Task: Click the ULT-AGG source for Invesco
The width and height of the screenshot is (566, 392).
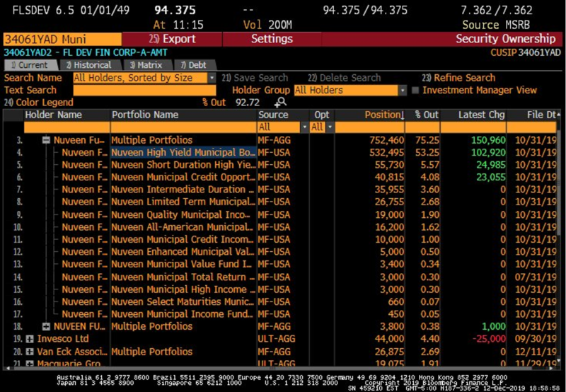Action: tap(276, 339)
